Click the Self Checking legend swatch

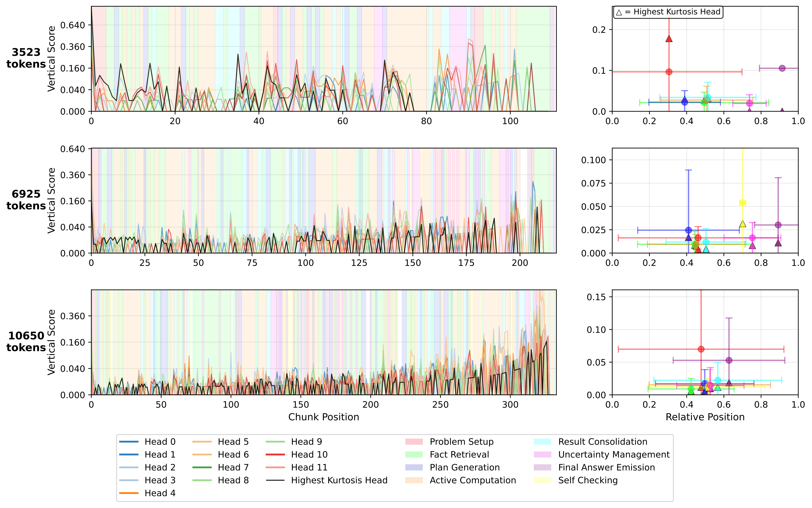pos(542,480)
